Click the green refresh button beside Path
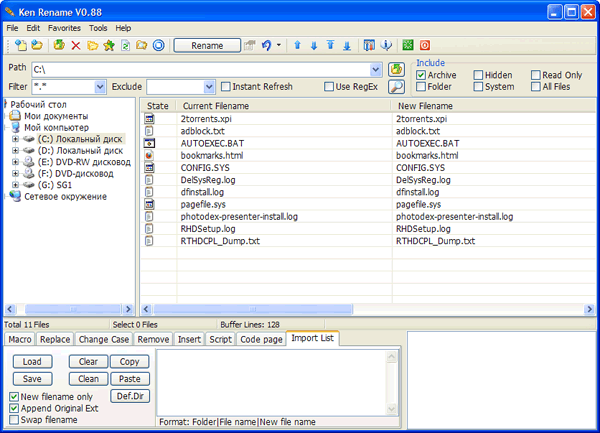 point(396,69)
